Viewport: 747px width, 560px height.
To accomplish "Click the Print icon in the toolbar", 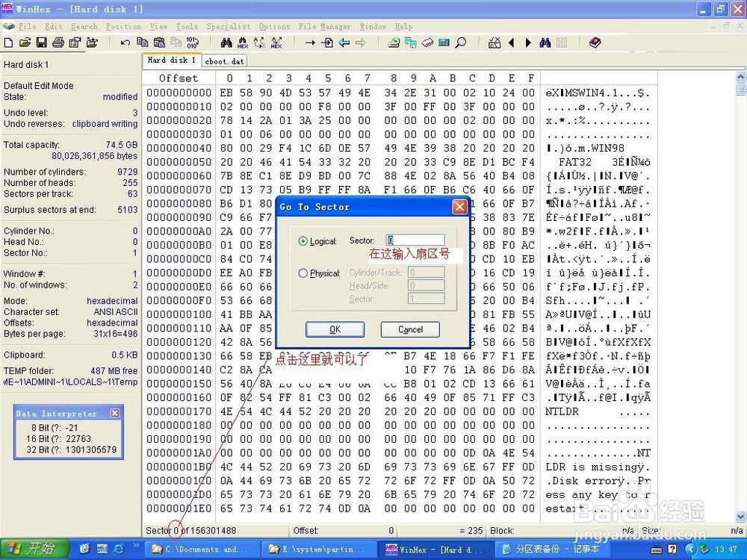I will tap(58, 43).
